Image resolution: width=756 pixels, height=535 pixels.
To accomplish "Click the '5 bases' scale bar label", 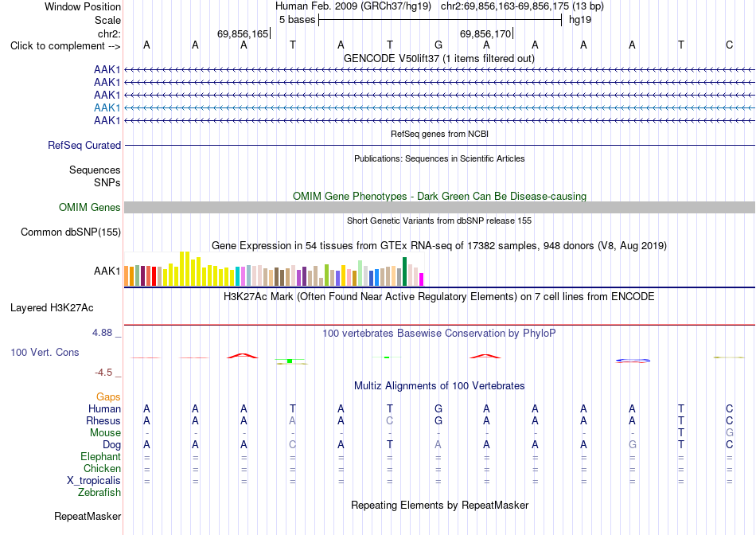I will pyautogui.click(x=297, y=20).
